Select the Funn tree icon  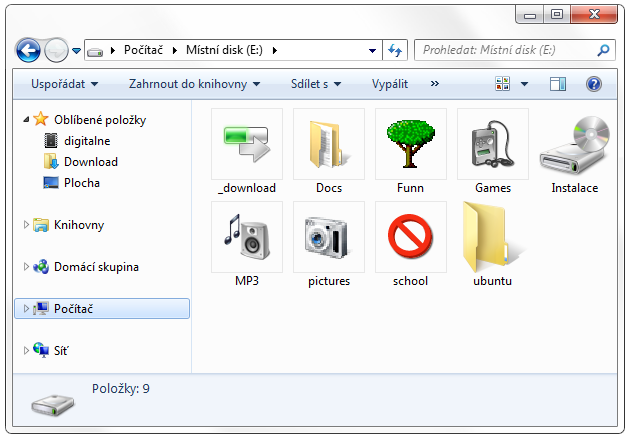point(411,144)
